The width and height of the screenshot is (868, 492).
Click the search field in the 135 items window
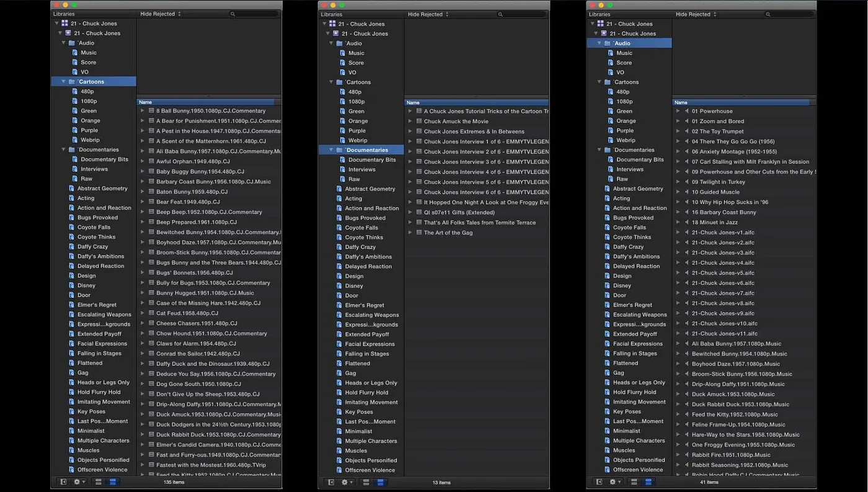pos(254,14)
